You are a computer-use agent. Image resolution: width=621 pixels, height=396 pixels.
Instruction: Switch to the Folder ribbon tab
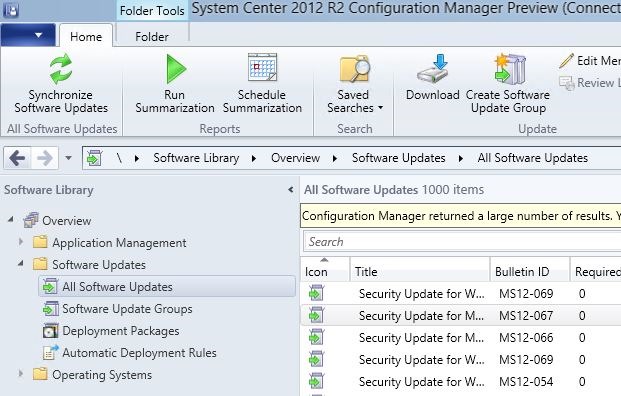point(152,36)
